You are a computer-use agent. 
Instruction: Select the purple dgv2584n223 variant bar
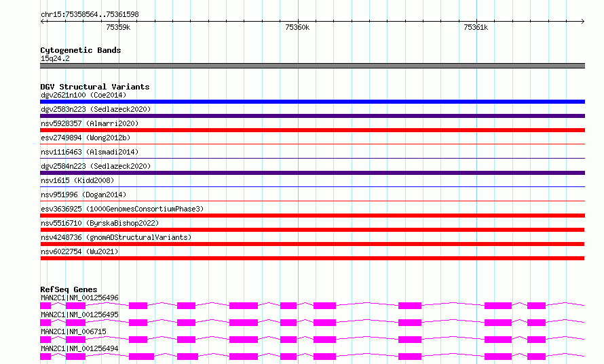[x=312, y=173]
